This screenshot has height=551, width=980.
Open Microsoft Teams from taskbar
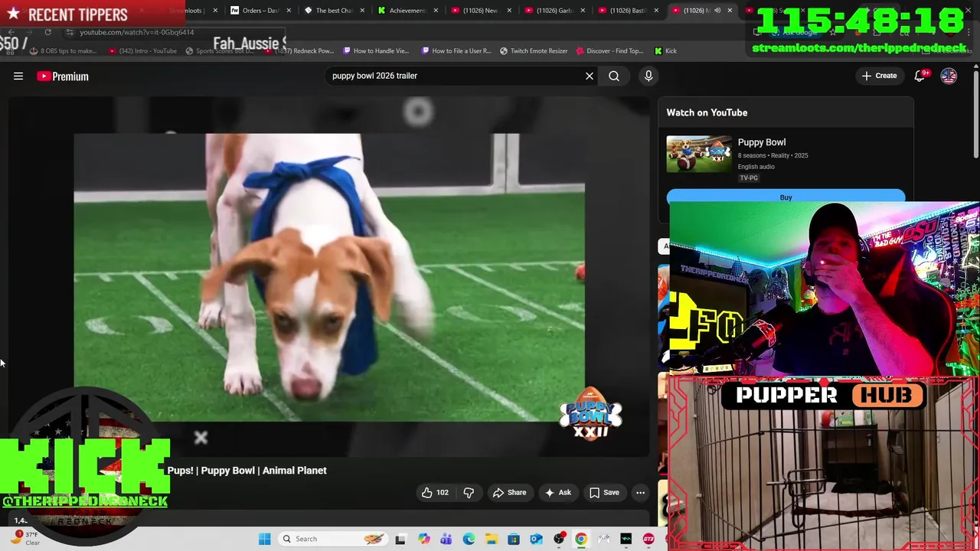tap(446, 539)
